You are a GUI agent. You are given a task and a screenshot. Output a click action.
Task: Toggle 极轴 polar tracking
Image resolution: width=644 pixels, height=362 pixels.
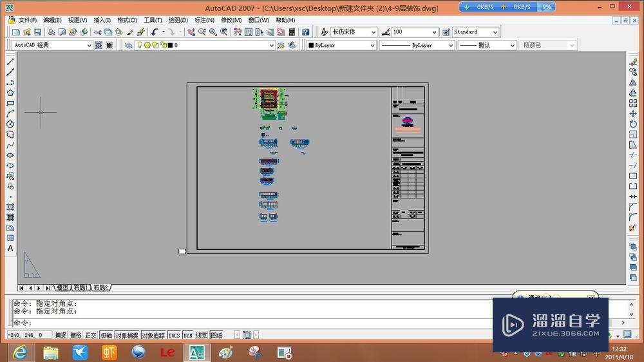(106, 336)
